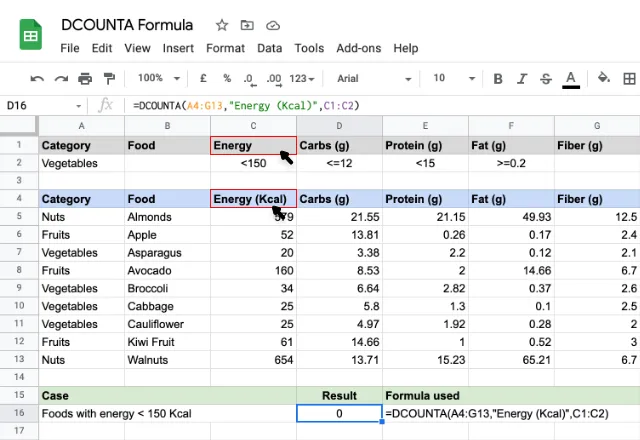The width and height of the screenshot is (640, 440).
Task: Select the Walnuts cell
Action: [167, 360]
